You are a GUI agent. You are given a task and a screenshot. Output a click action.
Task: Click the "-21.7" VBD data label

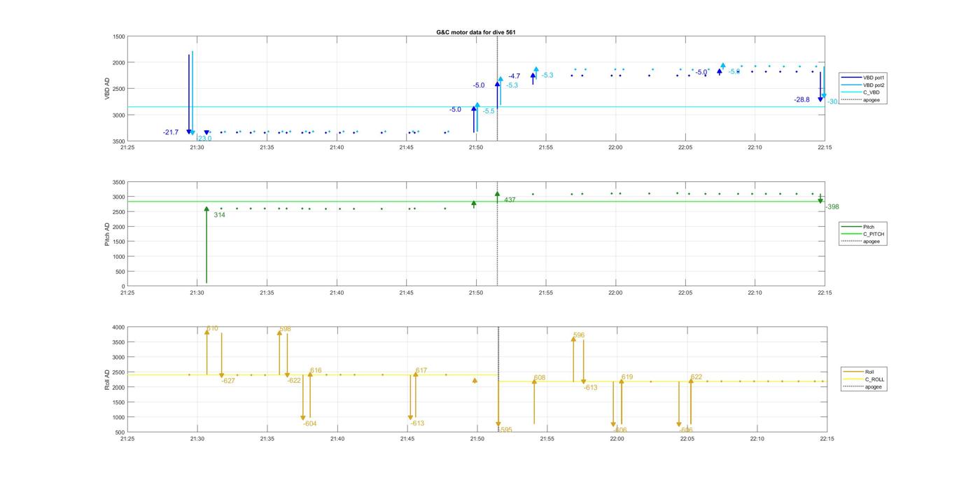(171, 132)
